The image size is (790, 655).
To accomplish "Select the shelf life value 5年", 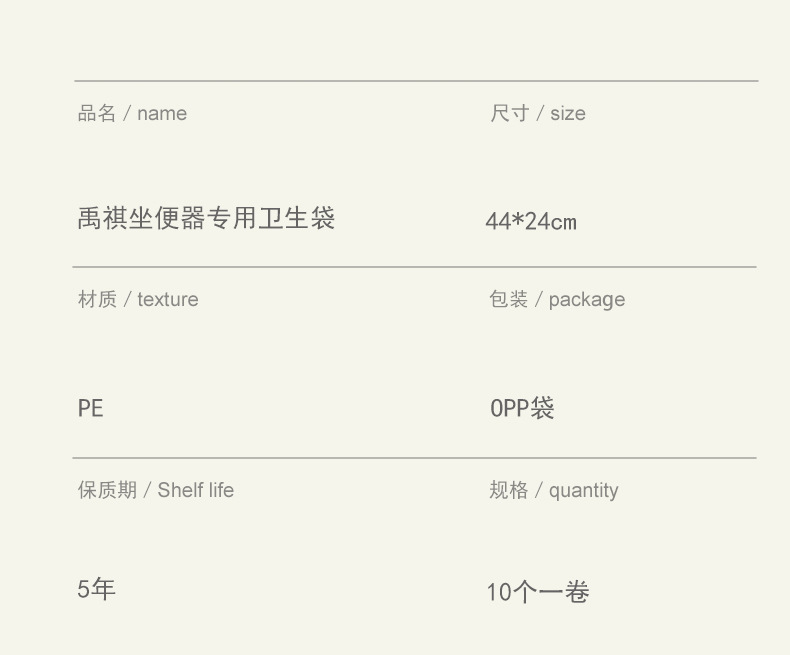I will [97, 589].
